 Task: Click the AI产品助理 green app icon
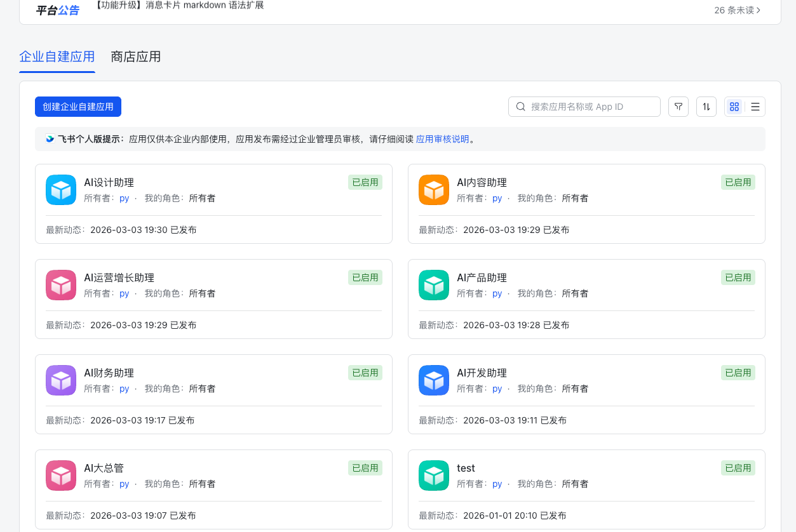(x=433, y=284)
